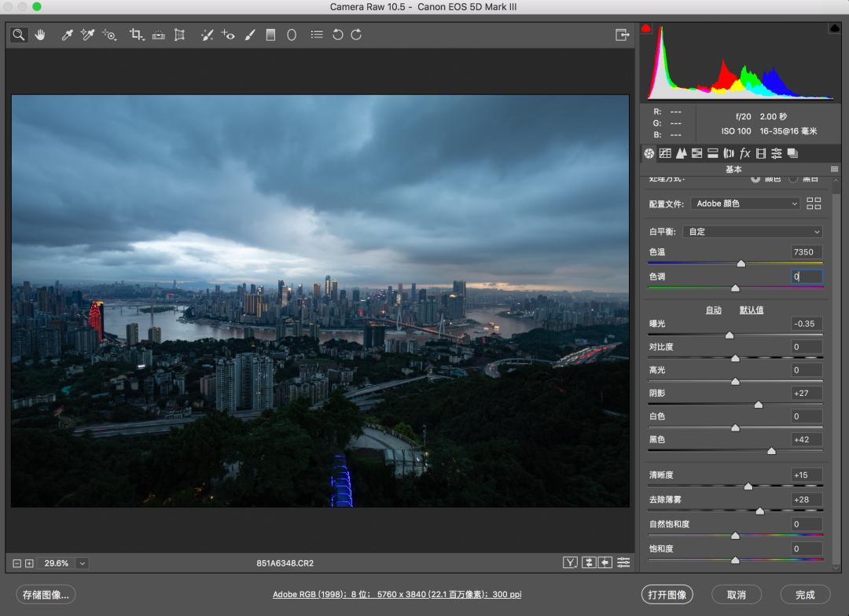This screenshot has height=616, width=849.
Task: Toggle the shadow clipping warning
Action: pos(646,28)
